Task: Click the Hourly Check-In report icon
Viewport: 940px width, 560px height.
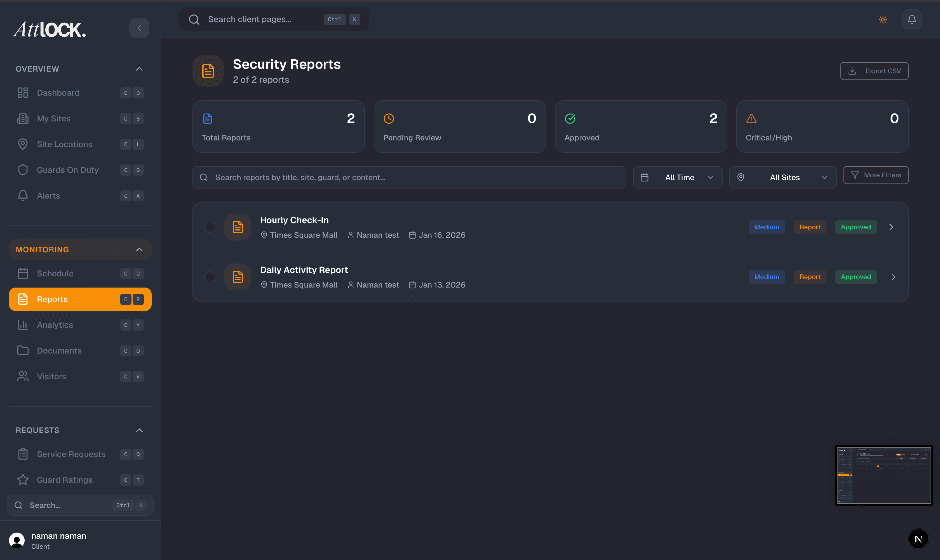Action: coord(238,227)
